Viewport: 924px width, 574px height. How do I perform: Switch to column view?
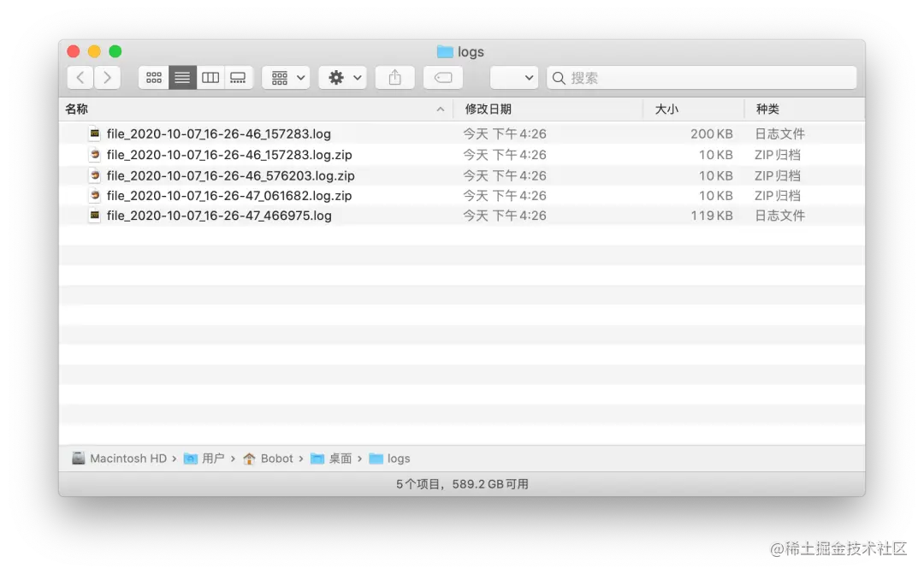pos(210,78)
